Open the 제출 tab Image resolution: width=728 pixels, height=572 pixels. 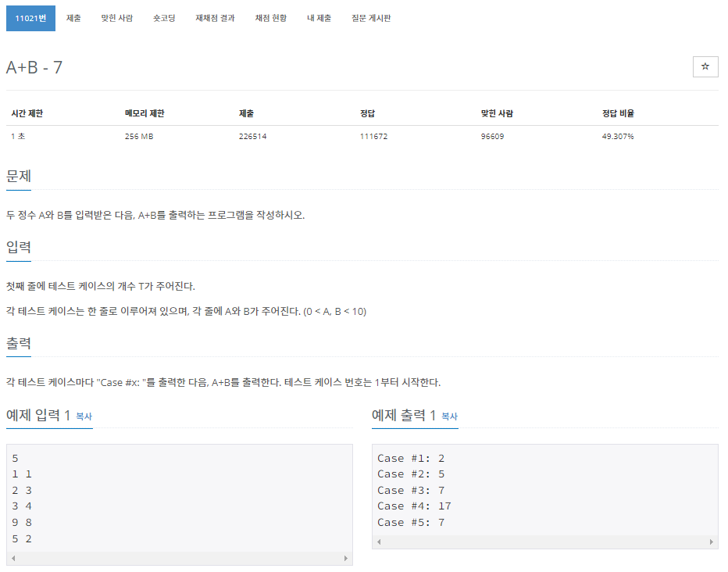(x=73, y=19)
